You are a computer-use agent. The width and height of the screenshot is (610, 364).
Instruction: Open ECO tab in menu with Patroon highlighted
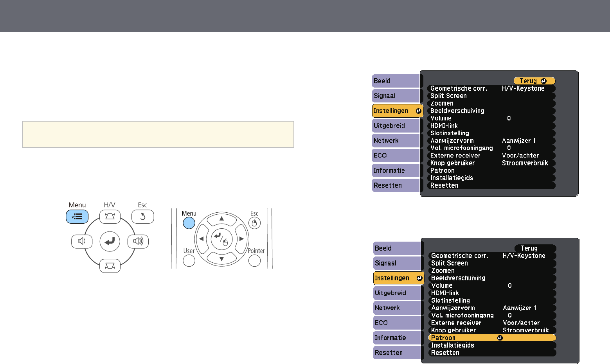tap(397, 323)
